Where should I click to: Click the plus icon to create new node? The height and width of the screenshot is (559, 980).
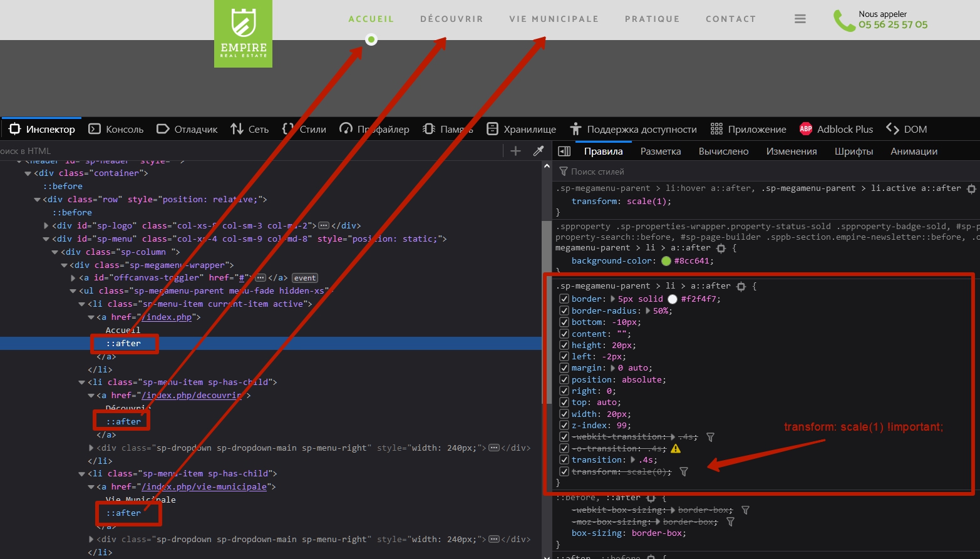pyautogui.click(x=515, y=151)
